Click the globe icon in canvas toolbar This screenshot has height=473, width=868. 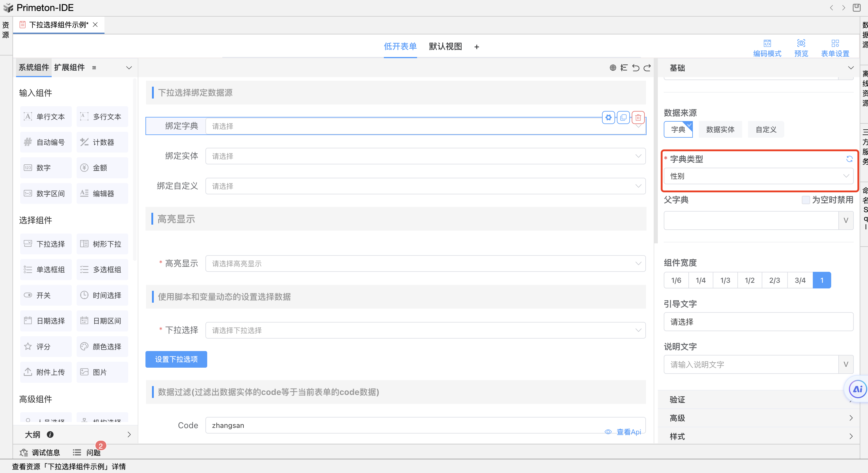pyautogui.click(x=613, y=68)
